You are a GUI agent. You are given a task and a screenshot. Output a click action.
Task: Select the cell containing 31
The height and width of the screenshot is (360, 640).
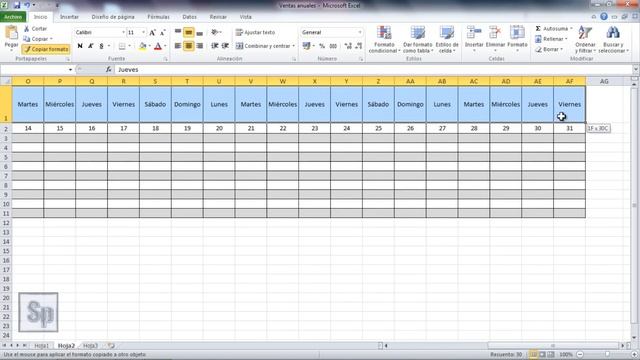coord(569,128)
